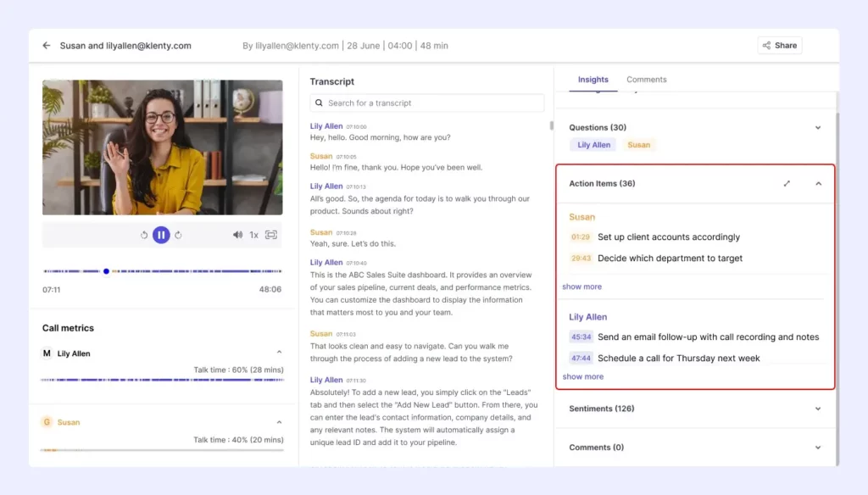Change playback speed from 1x
868x495 pixels.
point(253,235)
